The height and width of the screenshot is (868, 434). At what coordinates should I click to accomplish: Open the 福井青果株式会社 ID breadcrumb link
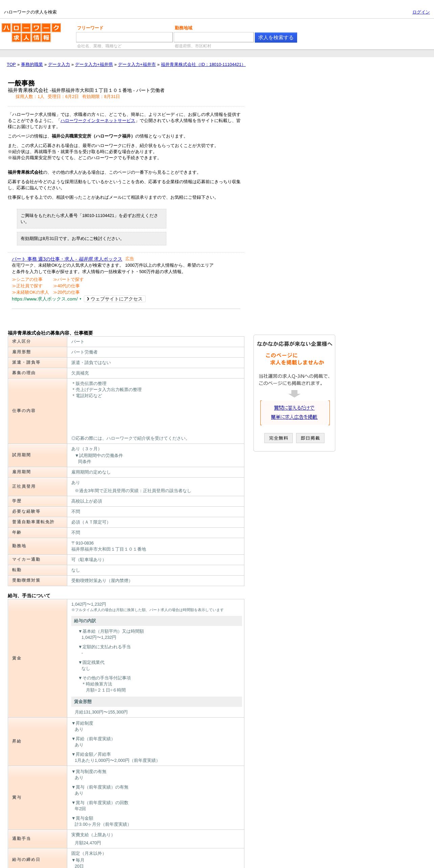(x=203, y=64)
